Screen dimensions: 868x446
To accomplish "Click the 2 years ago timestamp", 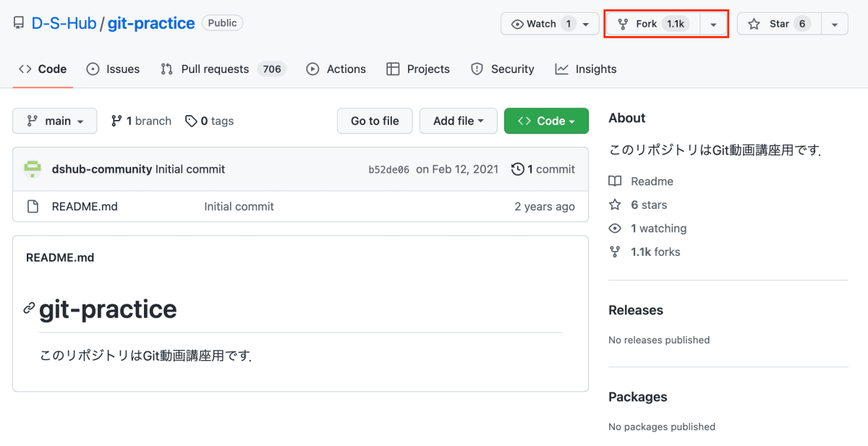I will coord(545,207).
